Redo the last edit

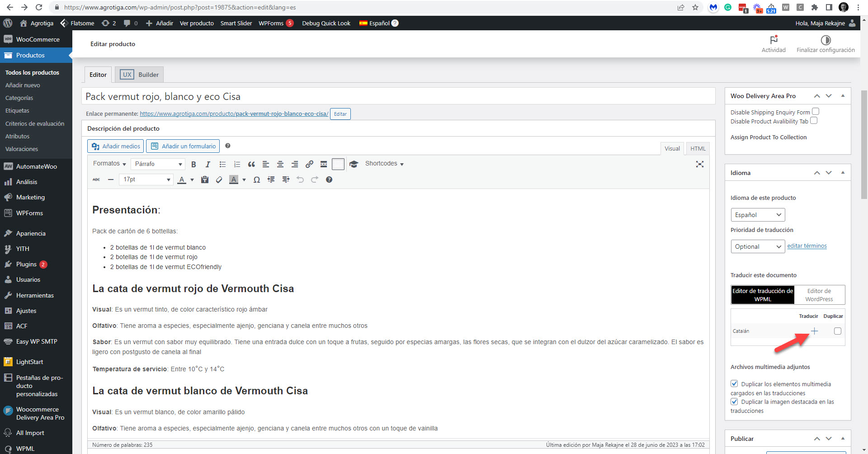pos(315,180)
